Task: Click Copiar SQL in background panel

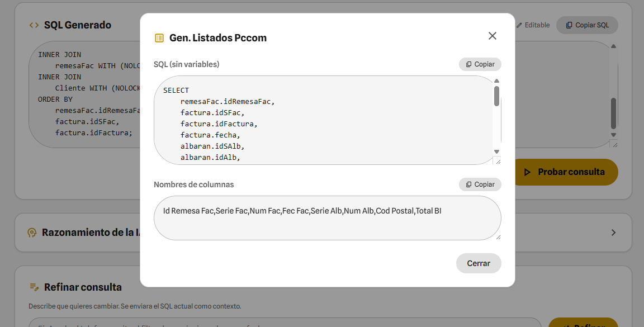Action: pos(588,25)
